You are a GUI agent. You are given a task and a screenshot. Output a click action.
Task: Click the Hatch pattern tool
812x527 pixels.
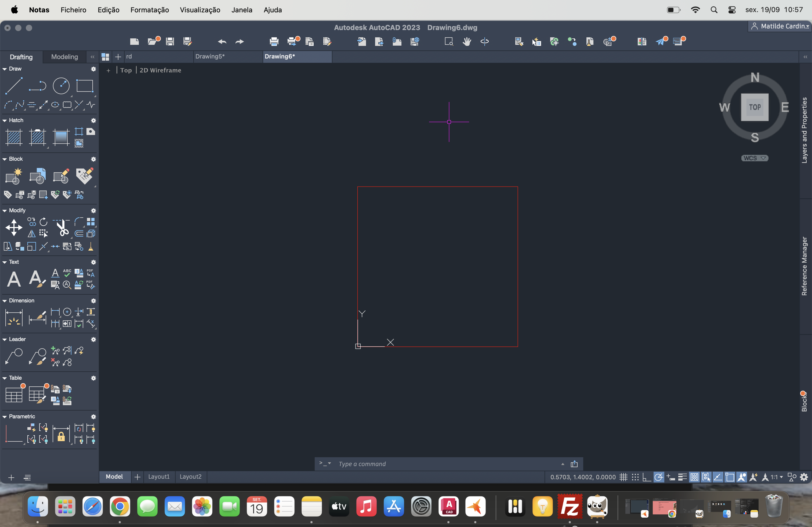(14, 137)
